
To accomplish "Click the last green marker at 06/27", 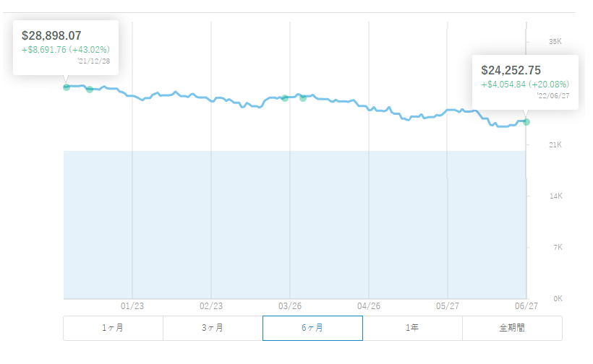I will point(526,122).
